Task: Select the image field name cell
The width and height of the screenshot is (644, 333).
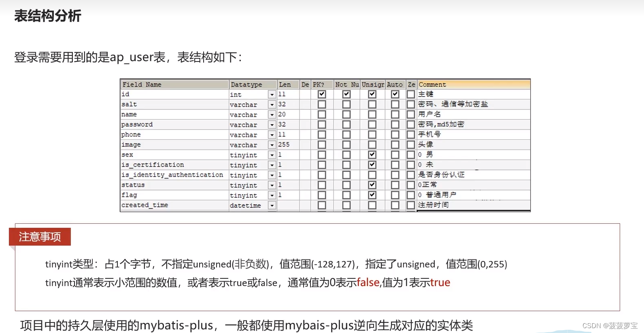Action: coord(175,145)
